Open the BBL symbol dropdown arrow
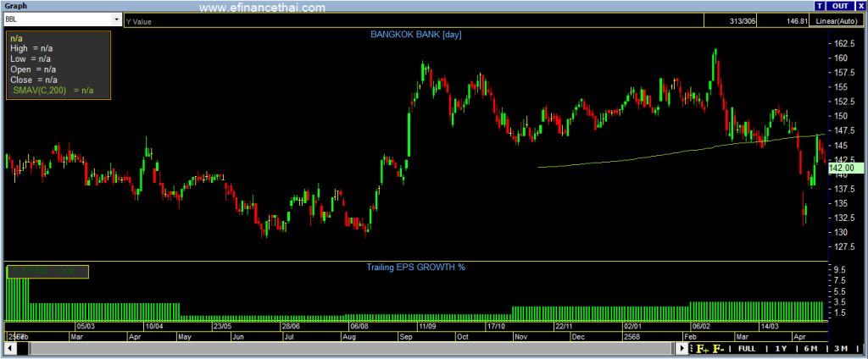868x359 pixels. pyautogui.click(x=116, y=19)
